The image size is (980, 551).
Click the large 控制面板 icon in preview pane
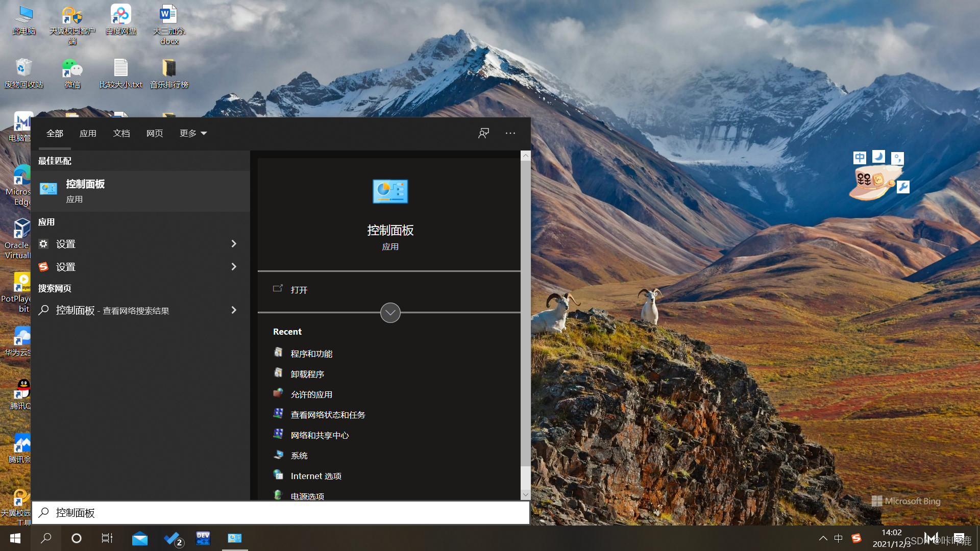(390, 191)
